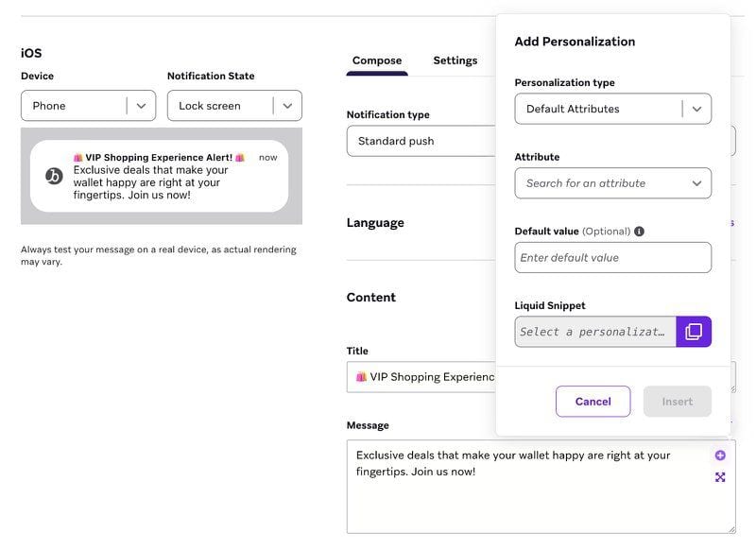Open the Attribute search dropdown
The image size is (756, 550).
tap(612, 183)
